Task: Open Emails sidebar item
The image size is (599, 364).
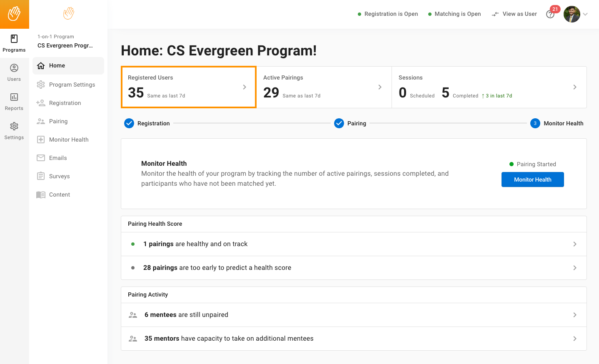Action: (x=68, y=158)
